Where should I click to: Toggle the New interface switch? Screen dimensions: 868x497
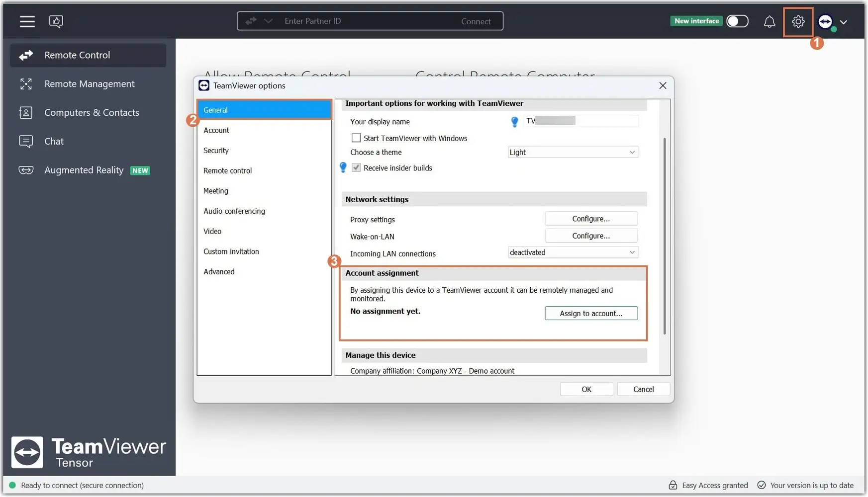pos(737,21)
